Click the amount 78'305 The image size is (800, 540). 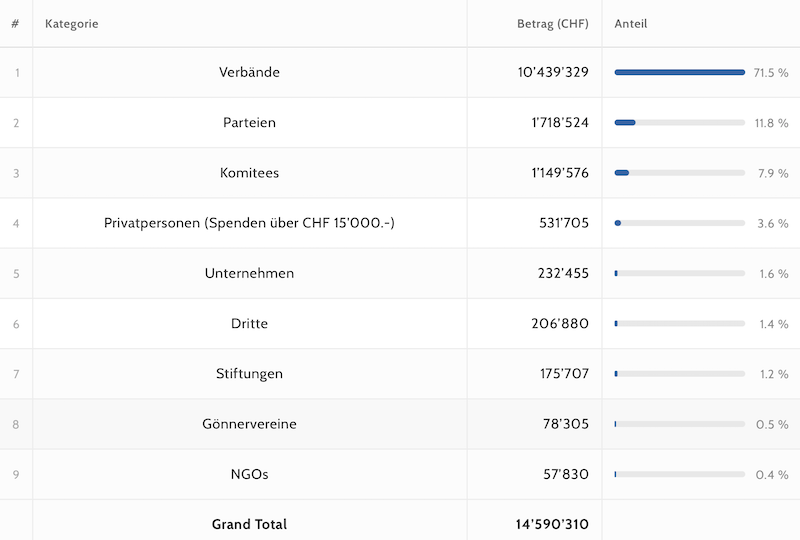click(x=566, y=424)
